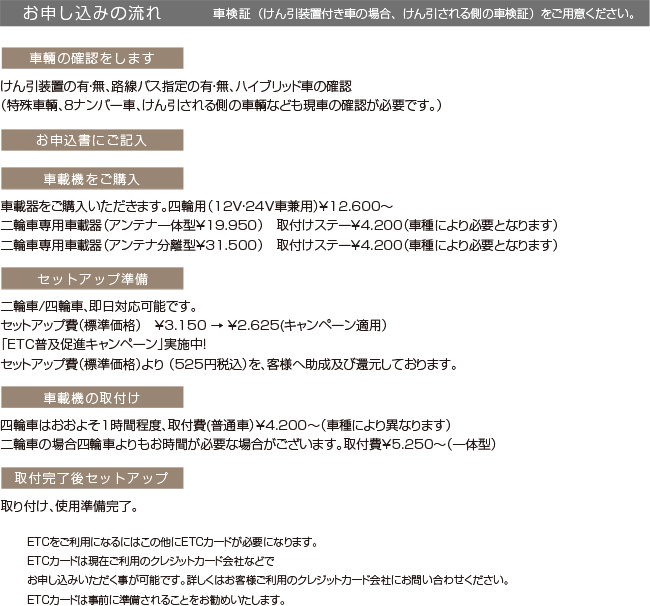The width and height of the screenshot is (650, 606).
Task: Click the 取り付け、使用準備完了 line
Action: click(69, 506)
